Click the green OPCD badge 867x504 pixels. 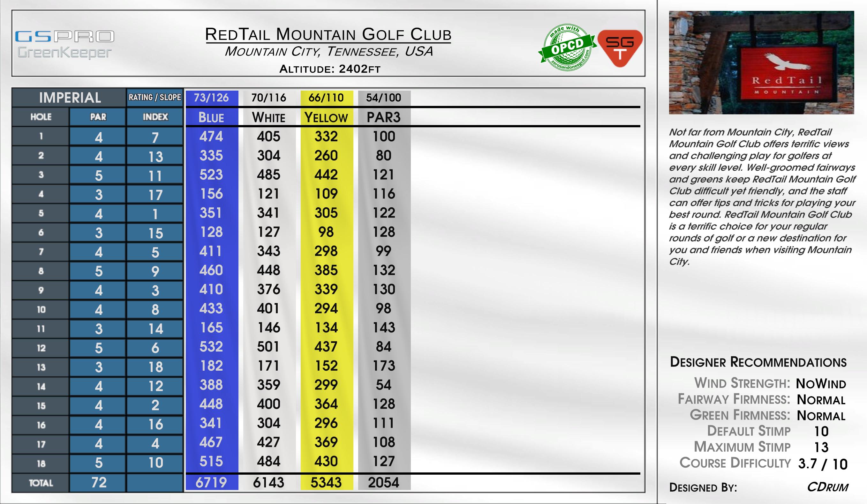tap(567, 48)
